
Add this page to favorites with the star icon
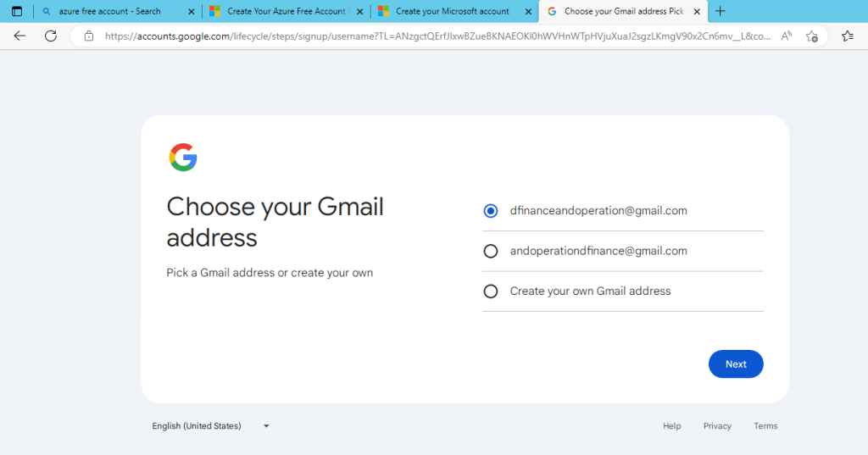pos(811,36)
